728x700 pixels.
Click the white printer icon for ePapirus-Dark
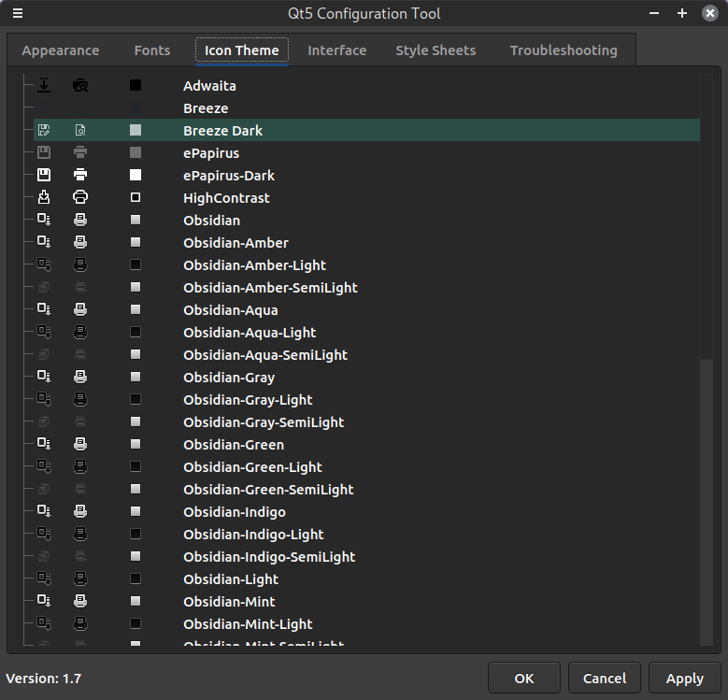(x=80, y=176)
